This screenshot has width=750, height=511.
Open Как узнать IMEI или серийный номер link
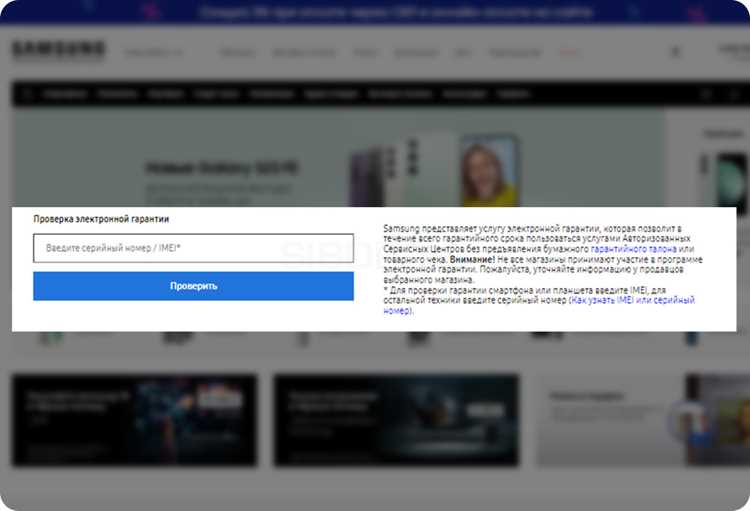coord(539,305)
